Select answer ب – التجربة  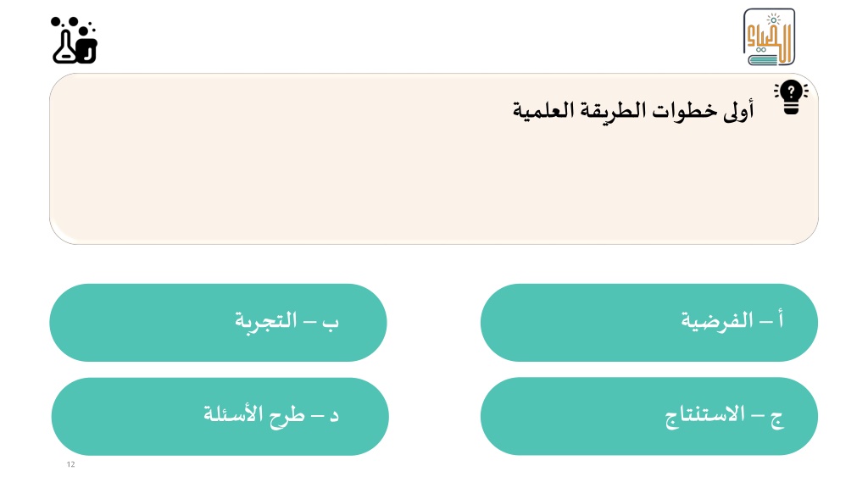point(218,323)
